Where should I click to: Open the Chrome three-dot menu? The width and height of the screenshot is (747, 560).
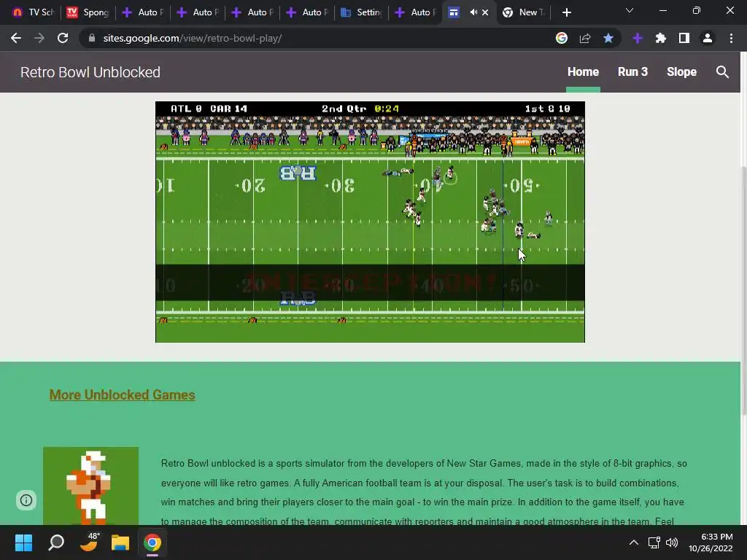point(731,38)
